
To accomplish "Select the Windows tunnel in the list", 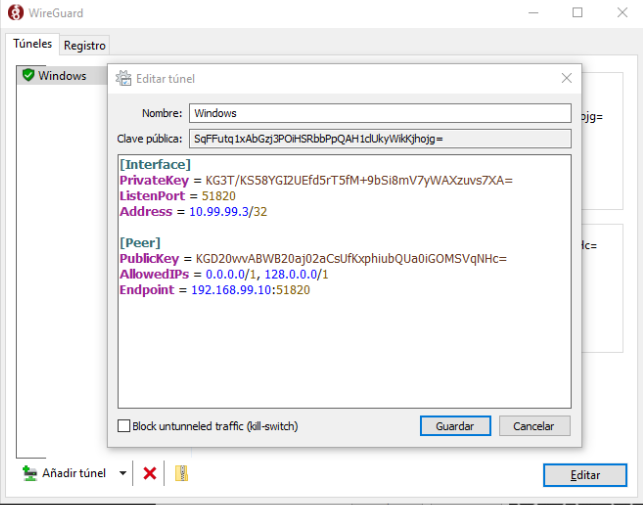I will (62, 76).
